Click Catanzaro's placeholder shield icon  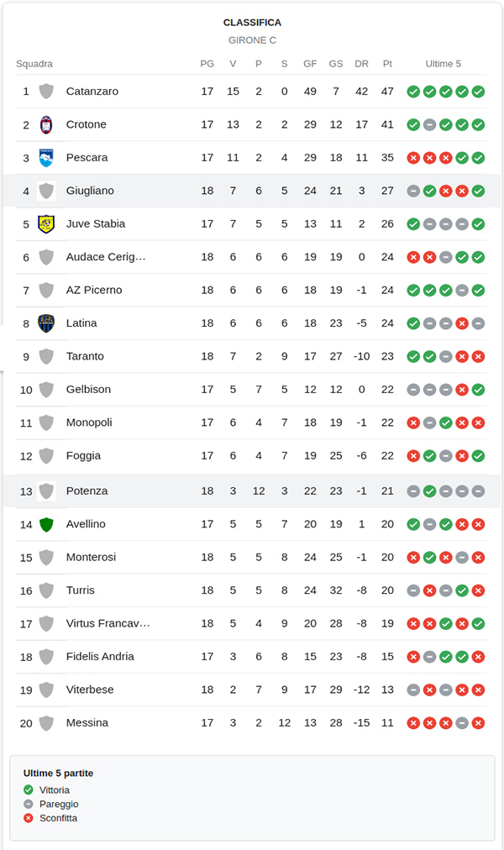[x=46, y=91]
